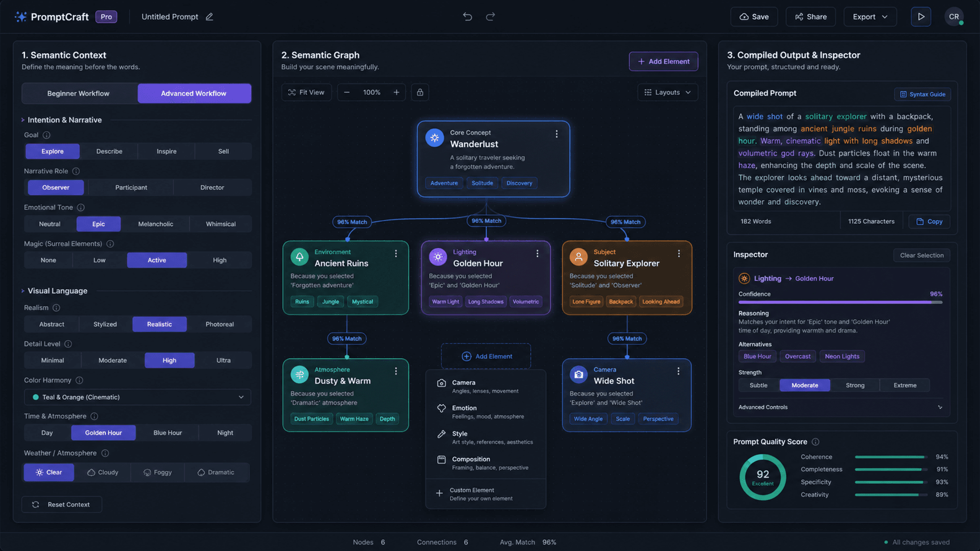This screenshot has width=980, height=551.
Task: Select the Advanced Workflow tab
Action: [x=194, y=93]
